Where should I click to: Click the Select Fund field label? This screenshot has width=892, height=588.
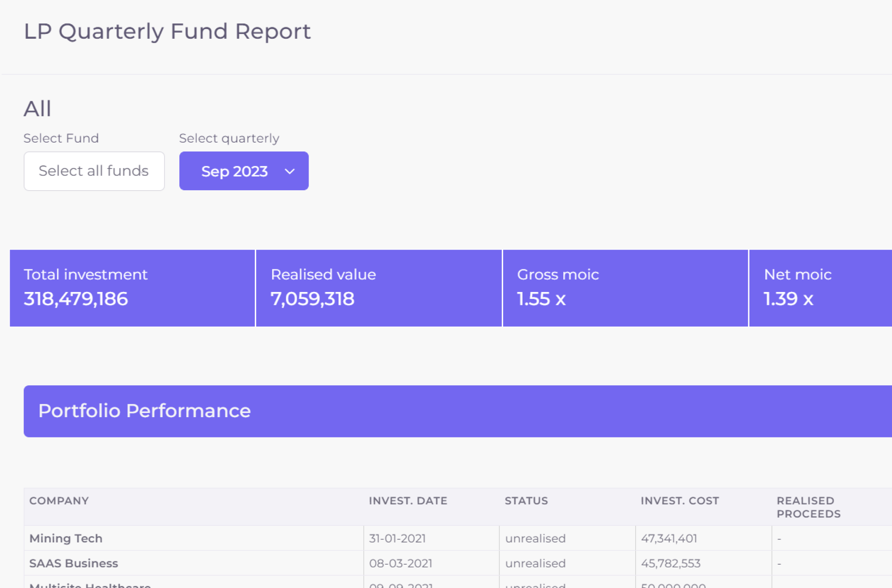click(x=61, y=138)
